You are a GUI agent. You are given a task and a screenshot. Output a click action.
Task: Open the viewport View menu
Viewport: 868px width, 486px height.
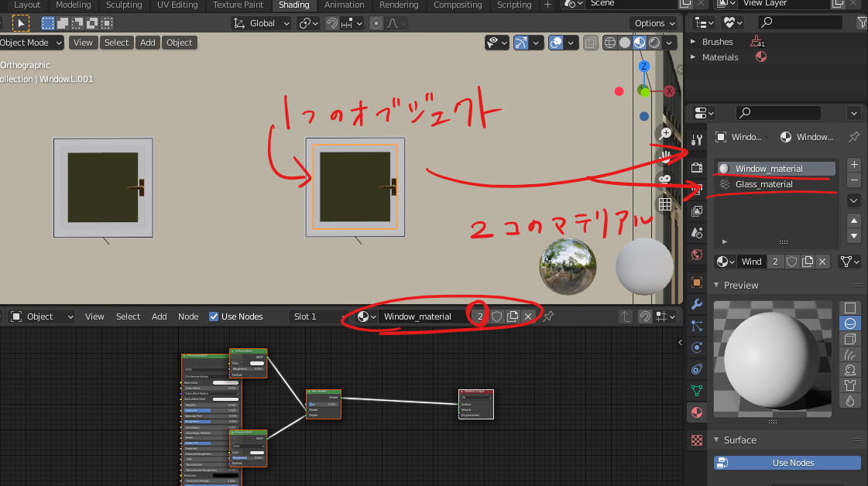(83, 43)
